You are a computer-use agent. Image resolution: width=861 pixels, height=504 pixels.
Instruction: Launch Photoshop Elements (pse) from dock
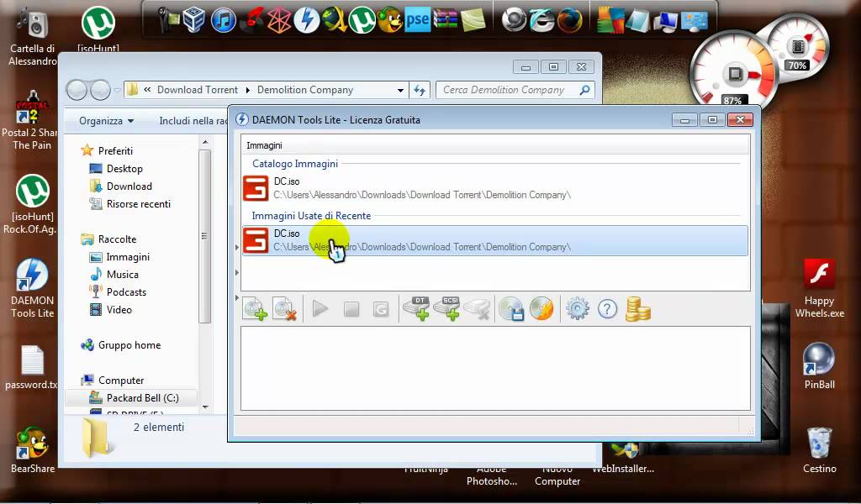(417, 20)
